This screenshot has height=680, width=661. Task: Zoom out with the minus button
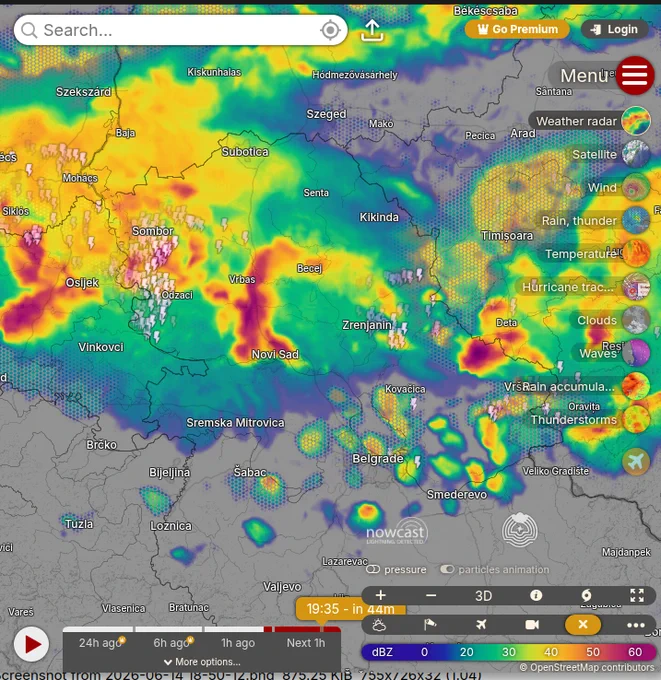coord(431,595)
